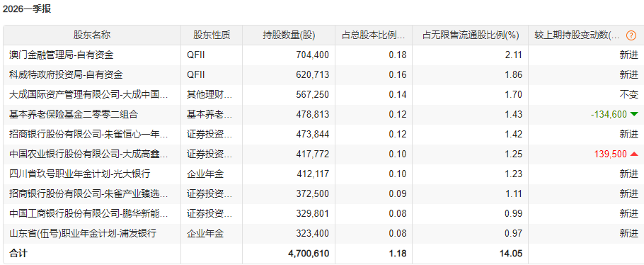Screen dimensions: 644x265
Task: Click total ratio value 1.18
Action: pyautogui.click(x=398, y=253)
